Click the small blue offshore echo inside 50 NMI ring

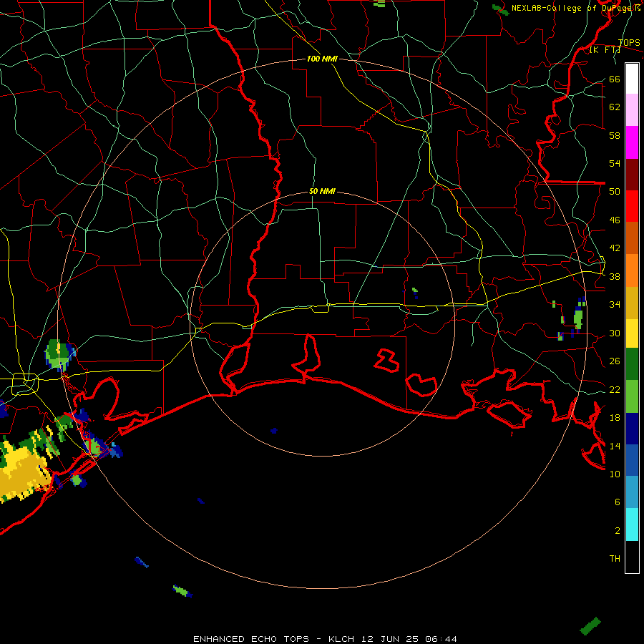(x=274, y=431)
